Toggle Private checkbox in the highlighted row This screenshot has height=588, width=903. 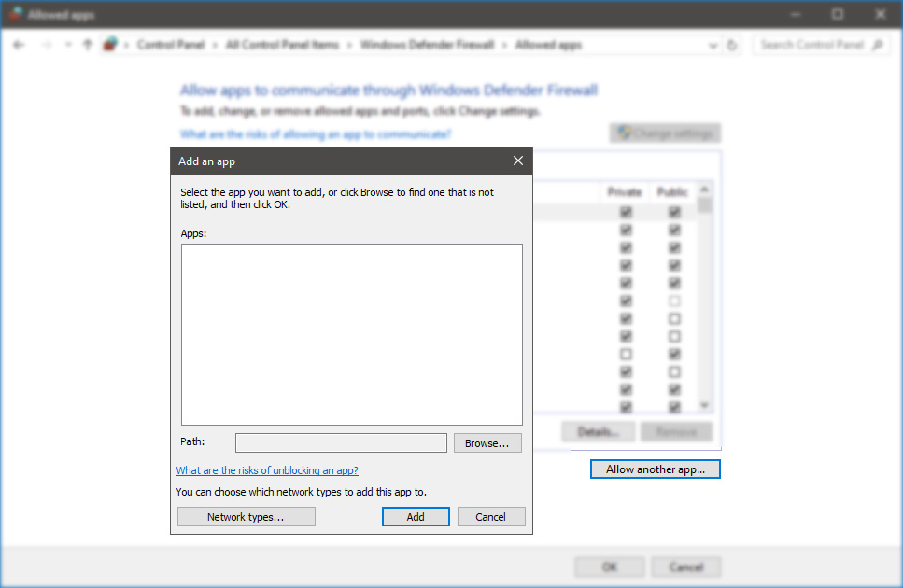626,212
